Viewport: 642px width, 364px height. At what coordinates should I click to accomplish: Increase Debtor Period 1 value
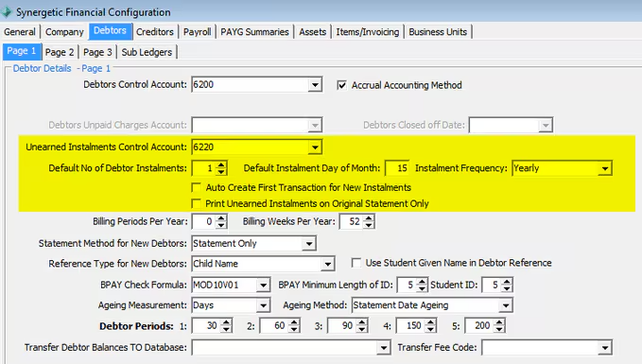click(x=226, y=322)
